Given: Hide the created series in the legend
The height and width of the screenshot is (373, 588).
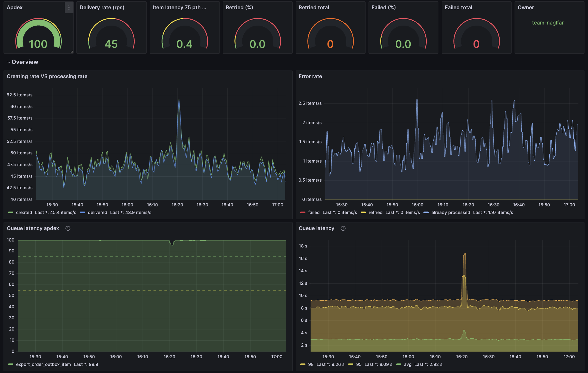Looking at the screenshot, I should click(x=24, y=212).
